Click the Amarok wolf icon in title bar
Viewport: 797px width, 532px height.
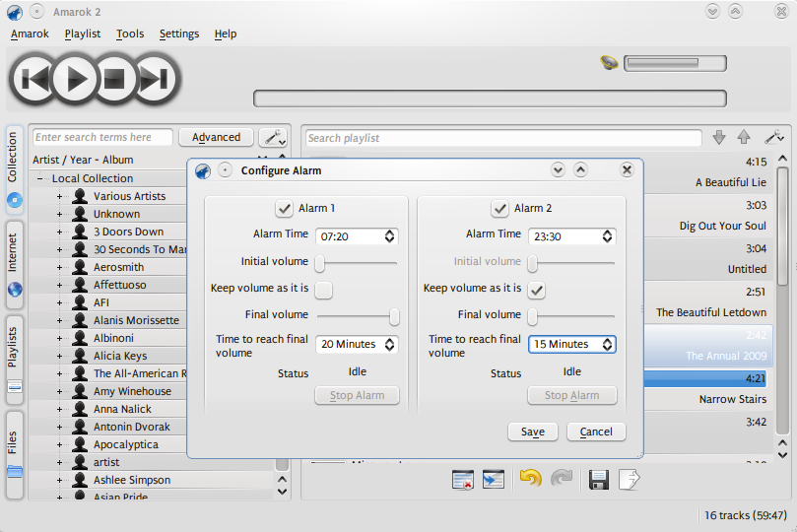[14, 12]
